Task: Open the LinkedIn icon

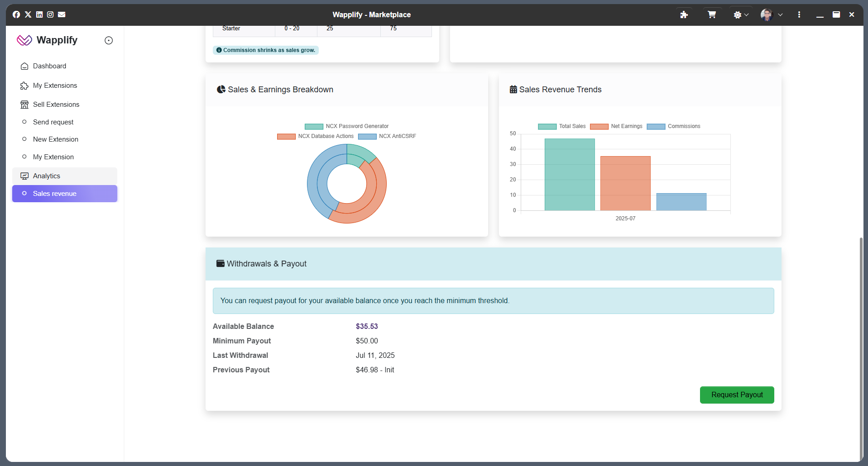Action: 39,14
